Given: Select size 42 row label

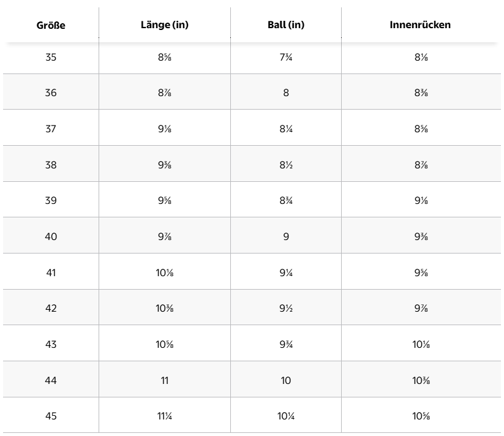Looking at the screenshot, I should point(51,309).
